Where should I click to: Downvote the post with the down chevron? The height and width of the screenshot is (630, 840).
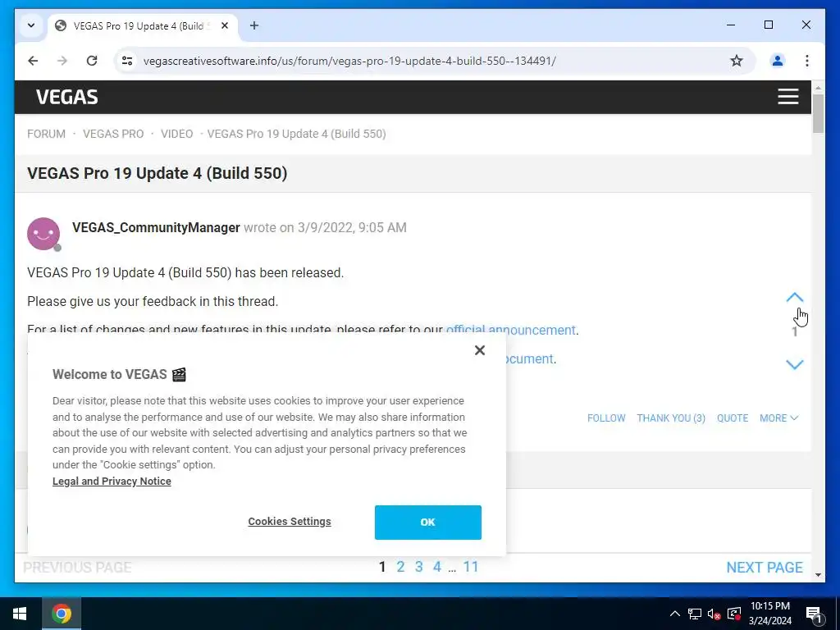(794, 365)
